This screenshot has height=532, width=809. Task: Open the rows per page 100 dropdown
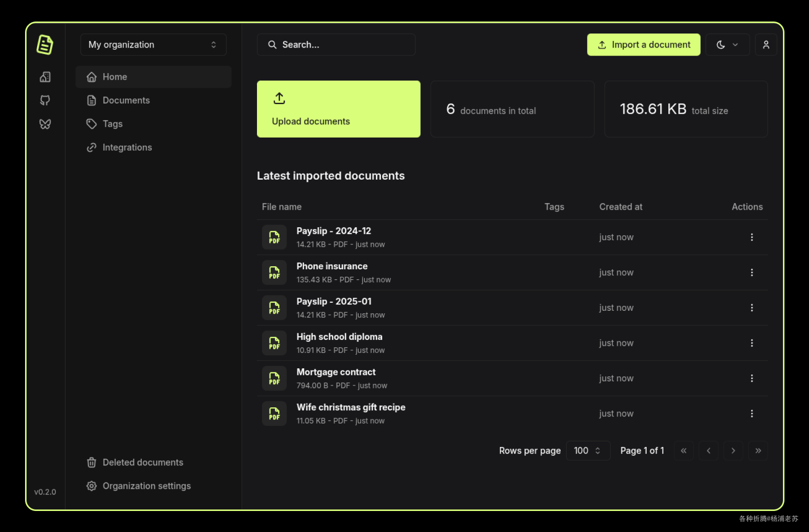(x=588, y=450)
